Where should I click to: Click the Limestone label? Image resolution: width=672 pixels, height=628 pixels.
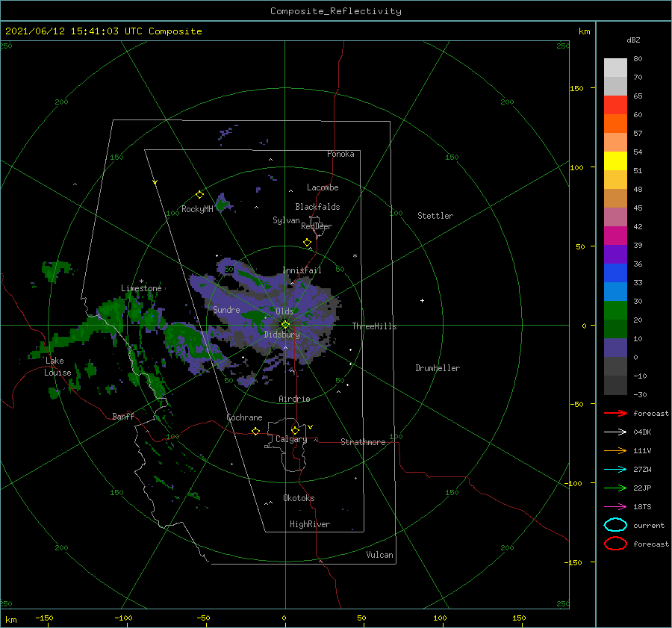tap(141, 288)
